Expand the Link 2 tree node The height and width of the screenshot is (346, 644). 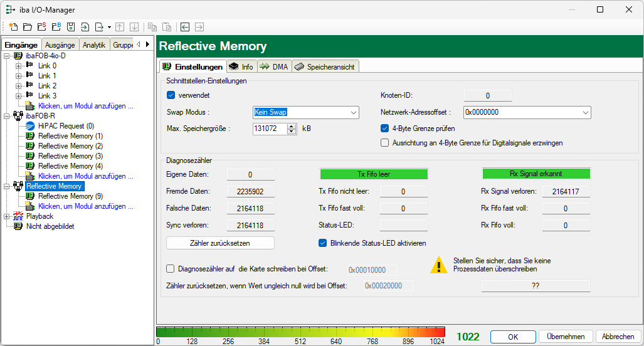[x=18, y=86]
